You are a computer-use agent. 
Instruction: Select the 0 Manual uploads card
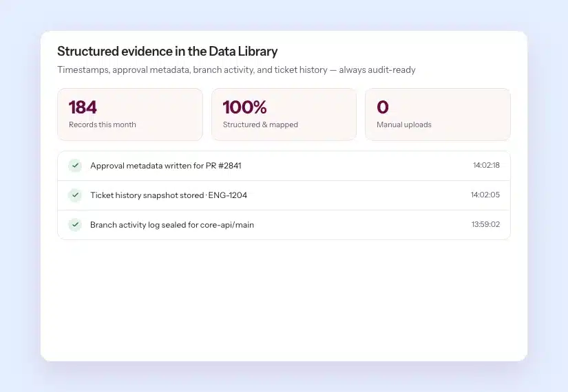[x=438, y=114]
